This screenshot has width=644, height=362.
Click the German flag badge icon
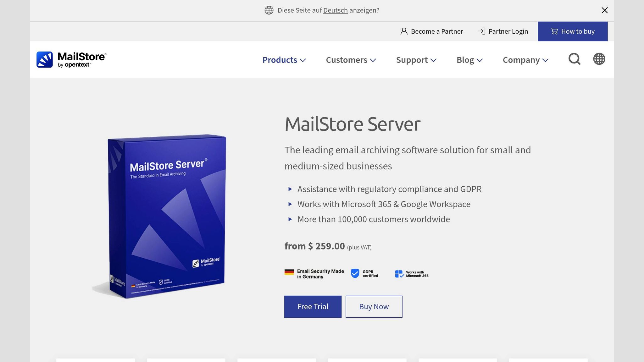tap(289, 272)
